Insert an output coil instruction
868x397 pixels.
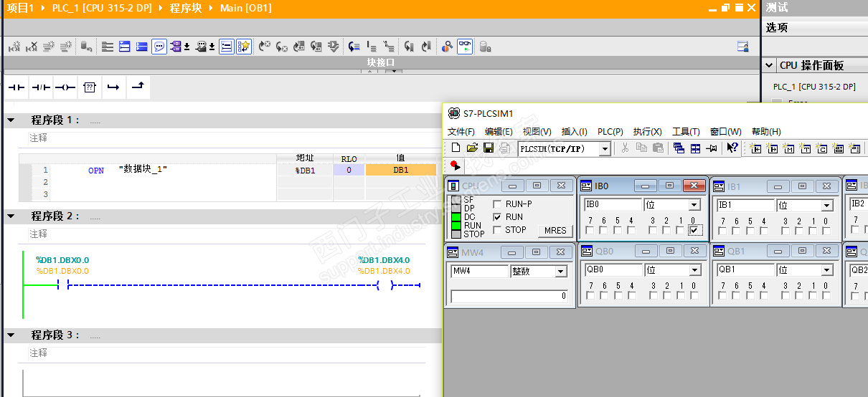pos(65,87)
